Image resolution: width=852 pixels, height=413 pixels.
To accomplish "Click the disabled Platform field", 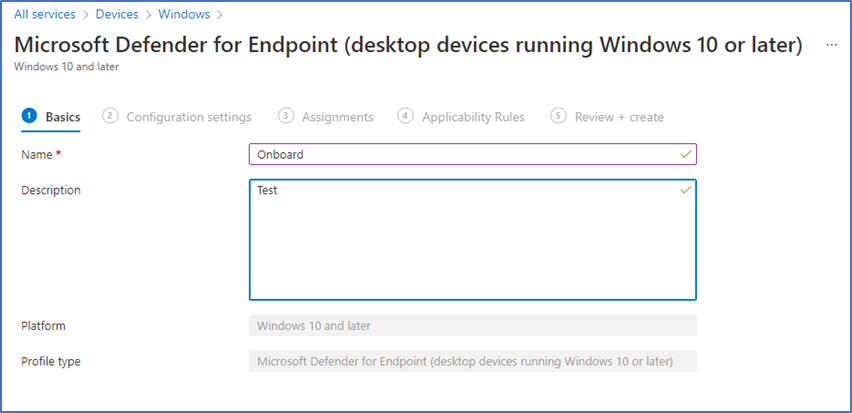I will [473, 326].
